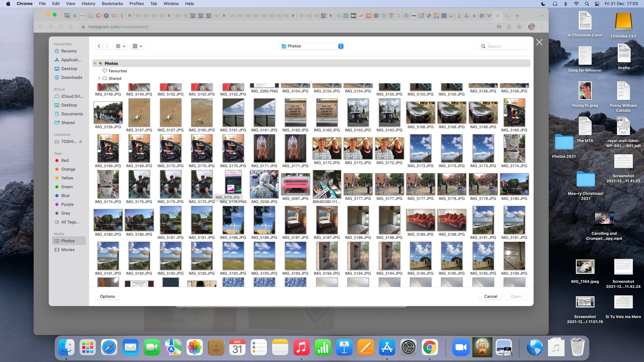Go back using dialog back arrow
644x362 pixels.
[99, 46]
